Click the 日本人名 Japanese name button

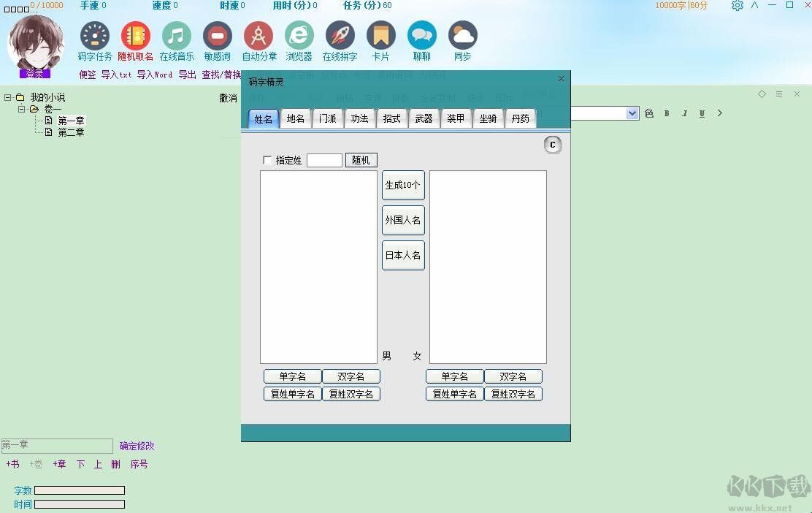click(403, 255)
